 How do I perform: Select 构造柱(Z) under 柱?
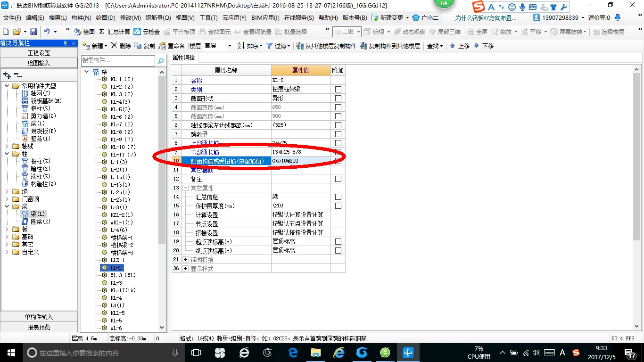click(39, 184)
